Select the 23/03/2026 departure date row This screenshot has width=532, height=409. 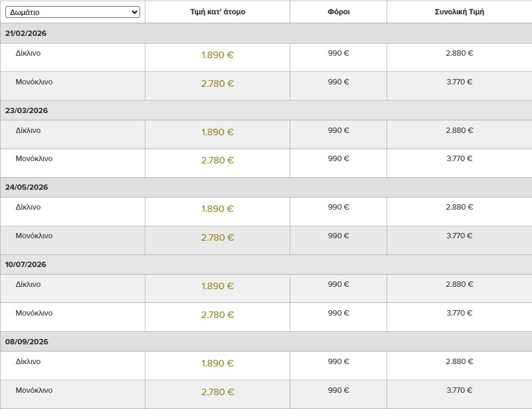click(26, 111)
